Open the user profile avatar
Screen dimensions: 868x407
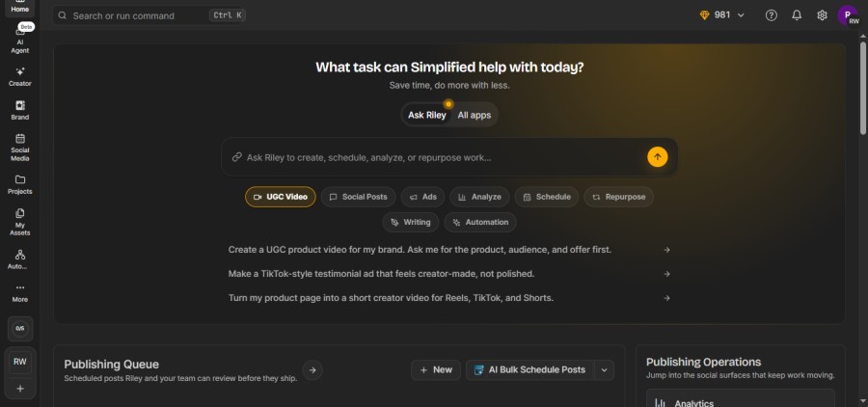(848, 15)
